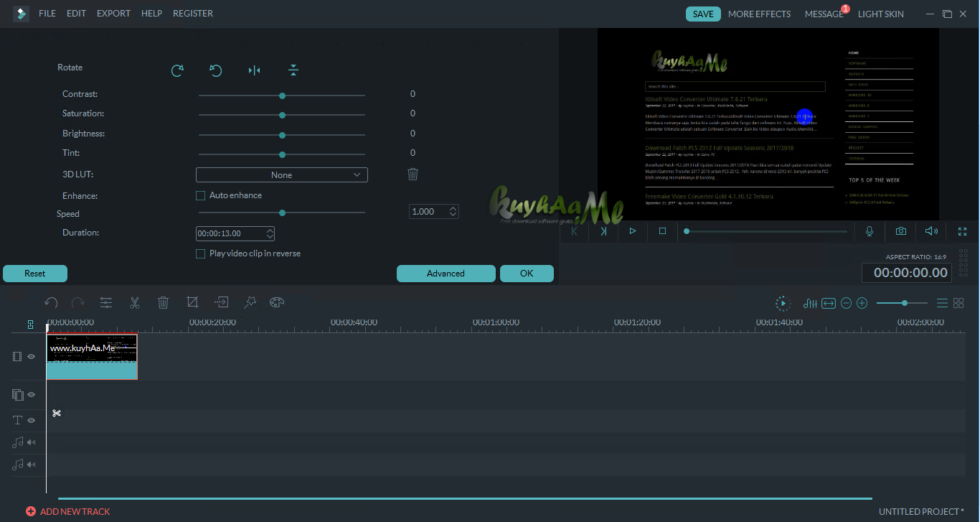
Task: Undo the last timeline action
Action: point(51,303)
